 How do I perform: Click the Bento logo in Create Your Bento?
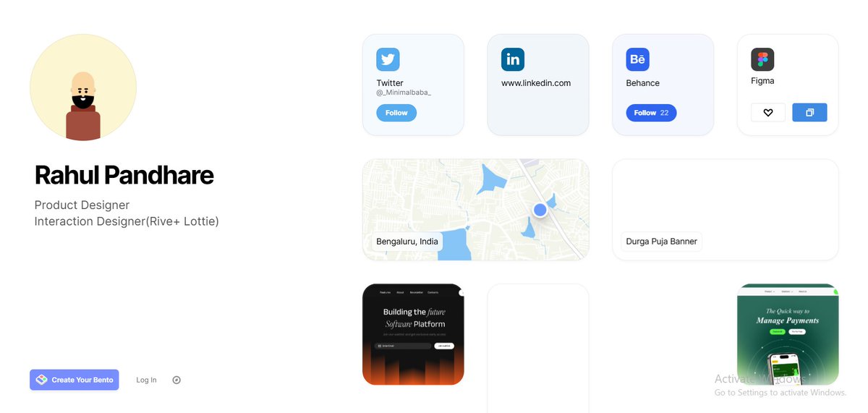pos(42,380)
